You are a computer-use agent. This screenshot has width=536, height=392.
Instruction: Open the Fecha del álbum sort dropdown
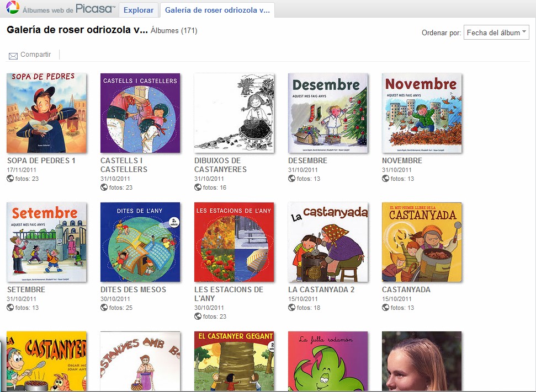tap(496, 33)
